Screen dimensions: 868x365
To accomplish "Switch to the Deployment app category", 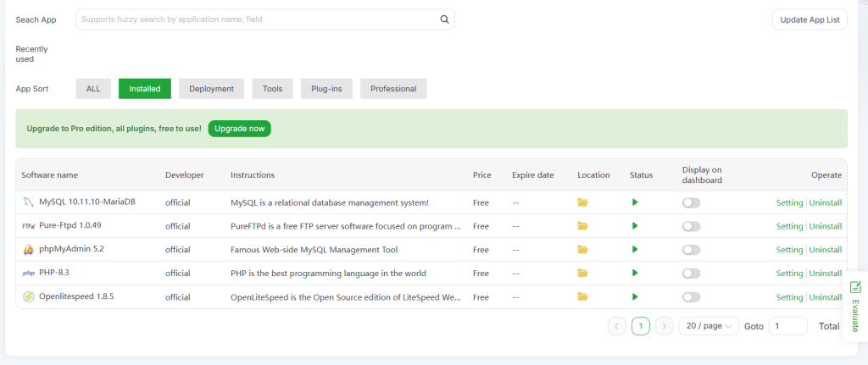I will (x=212, y=89).
